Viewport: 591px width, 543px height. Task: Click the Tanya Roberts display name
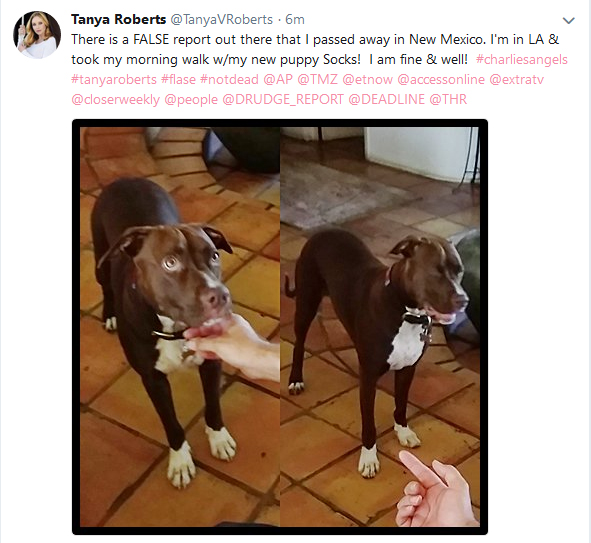pos(119,20)
